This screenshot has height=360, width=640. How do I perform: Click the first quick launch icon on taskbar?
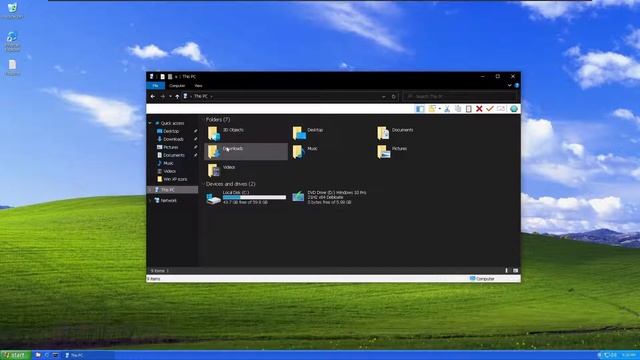38,355
